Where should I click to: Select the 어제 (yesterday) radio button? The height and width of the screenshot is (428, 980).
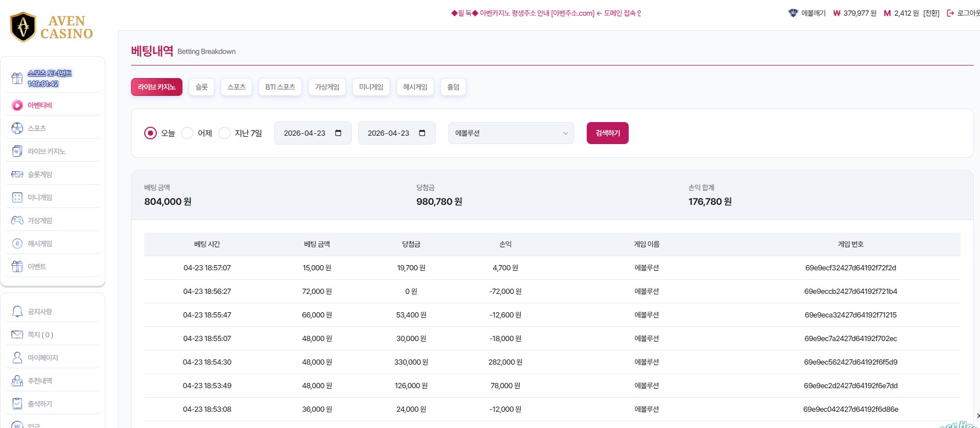coord(187,133)
